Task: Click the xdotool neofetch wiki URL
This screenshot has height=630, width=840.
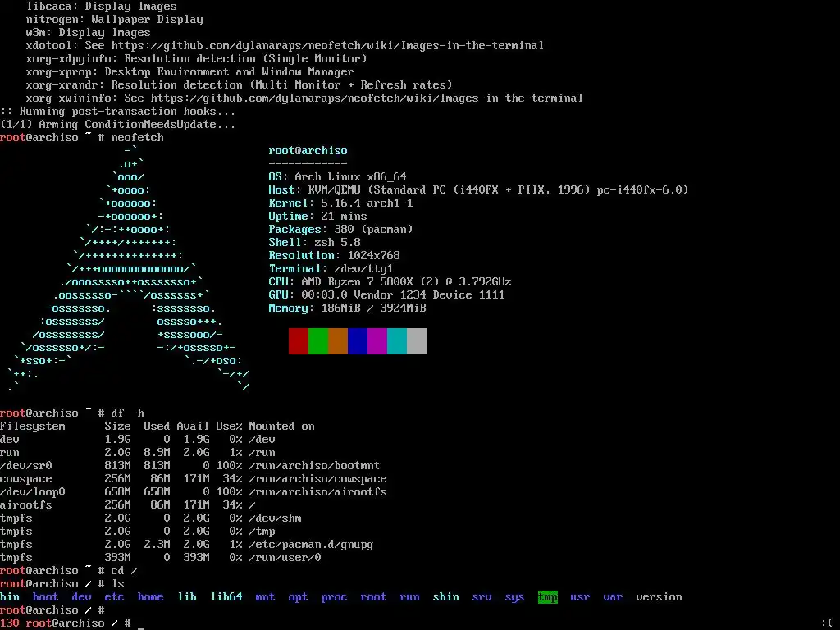Action: coord(327,46)
